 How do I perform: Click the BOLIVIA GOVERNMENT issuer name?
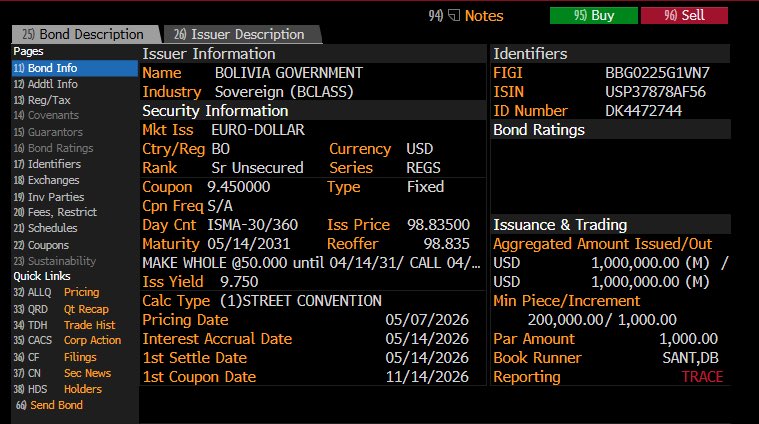coord(288,73)
